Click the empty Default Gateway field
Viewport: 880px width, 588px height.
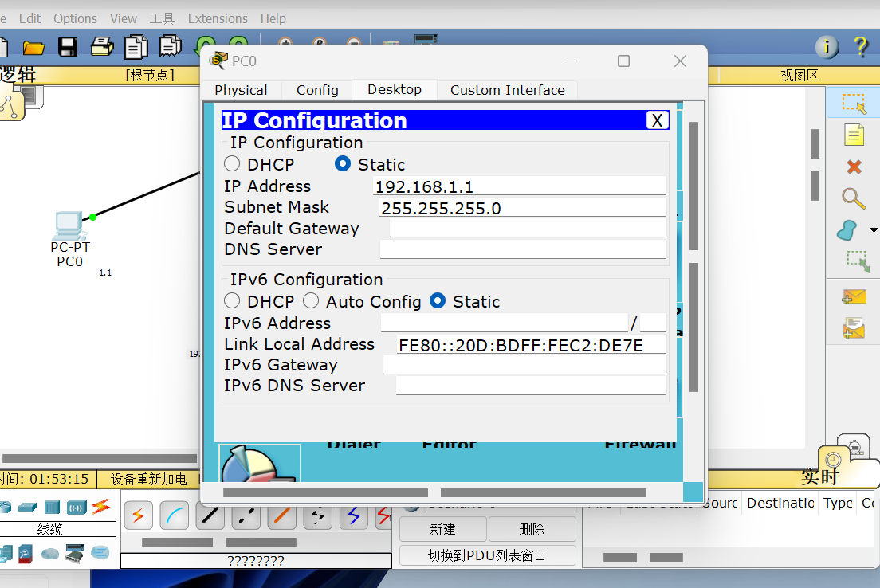pyautogui.click(x=528, y=229)
